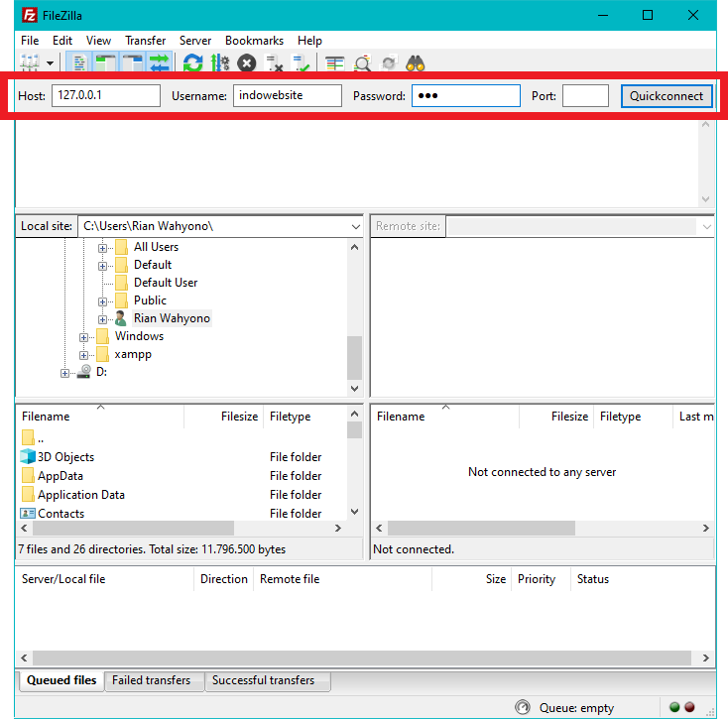Open the Site Manager dropdown arrow

coord(51,63)
